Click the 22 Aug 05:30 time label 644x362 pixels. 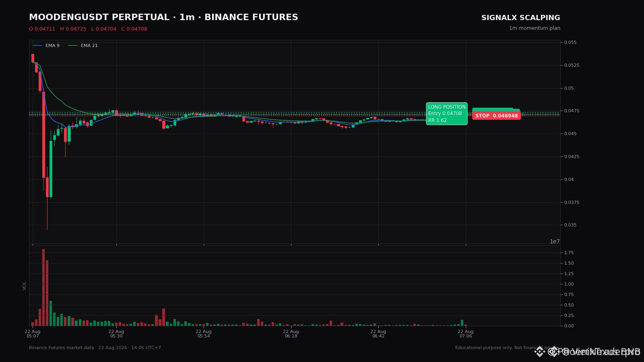116,334
